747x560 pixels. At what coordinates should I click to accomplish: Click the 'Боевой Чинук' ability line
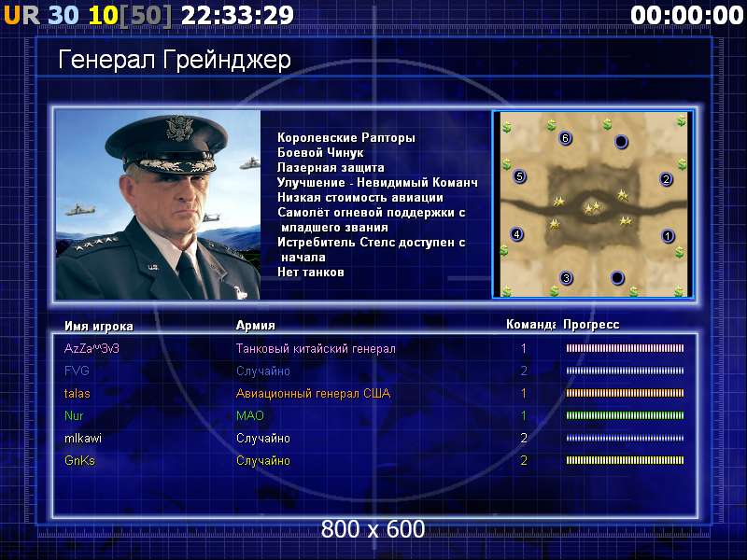tap(320, 153)
